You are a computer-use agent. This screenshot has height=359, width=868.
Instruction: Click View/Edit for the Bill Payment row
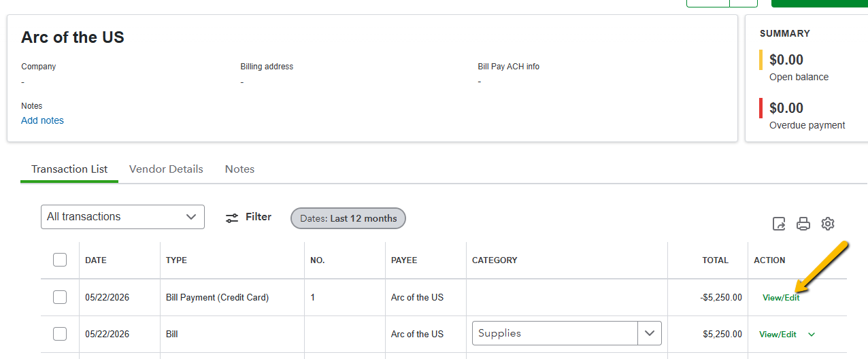(x=781, y=298)
